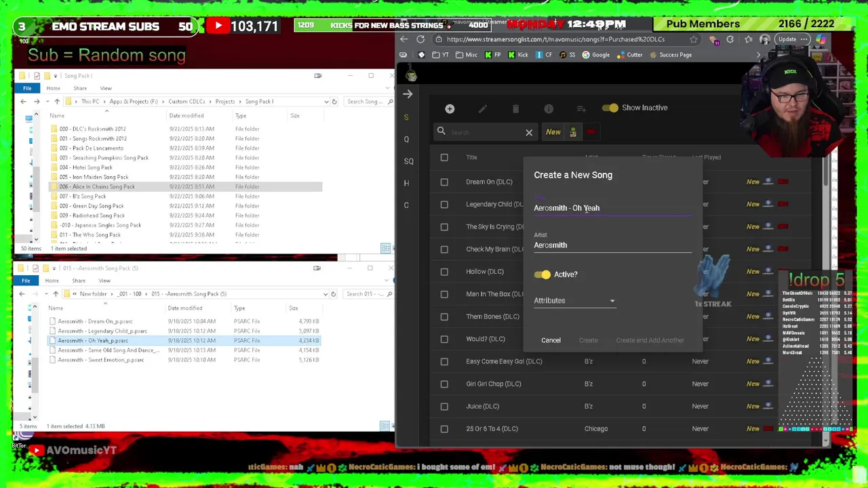Viewport: 868px width, 488px height.
Task: Select the Aerosmith - Sweet Emotion_p.psarc file
Action: pyautogui.click(x=100, y=360)
